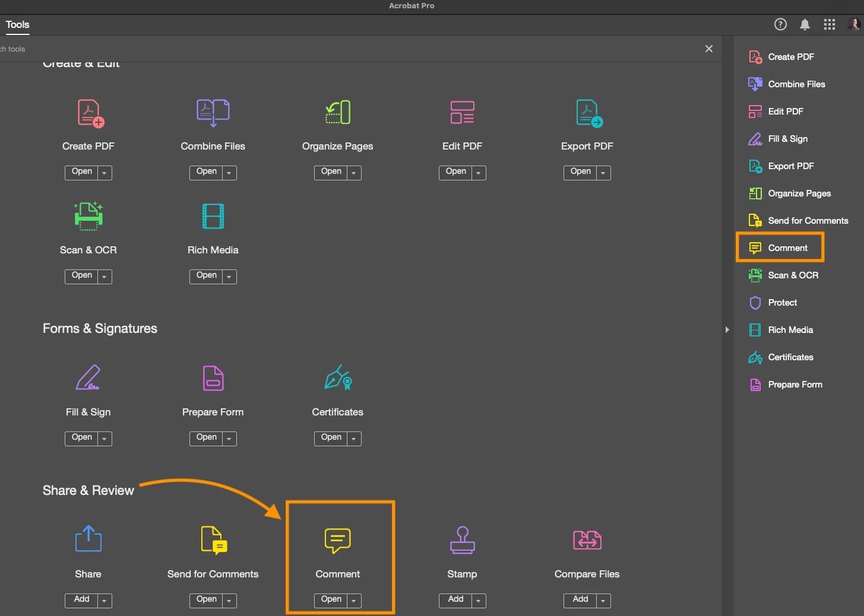Viewport: 864px width, 616px height.
Task: Click Open button under Rich Media
Action: pos(206,277)
